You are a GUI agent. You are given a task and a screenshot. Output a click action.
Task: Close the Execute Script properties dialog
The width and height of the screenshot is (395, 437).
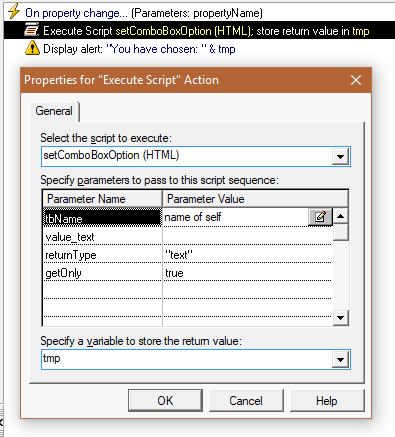coord(356,80)
